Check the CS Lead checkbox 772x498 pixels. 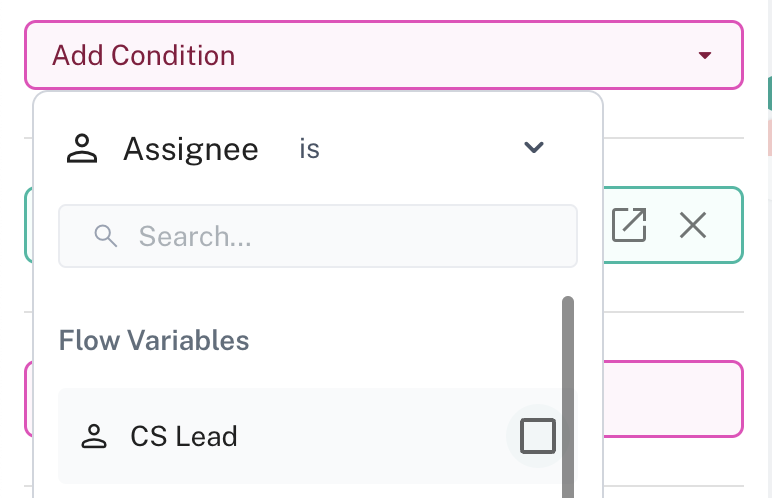538,436
